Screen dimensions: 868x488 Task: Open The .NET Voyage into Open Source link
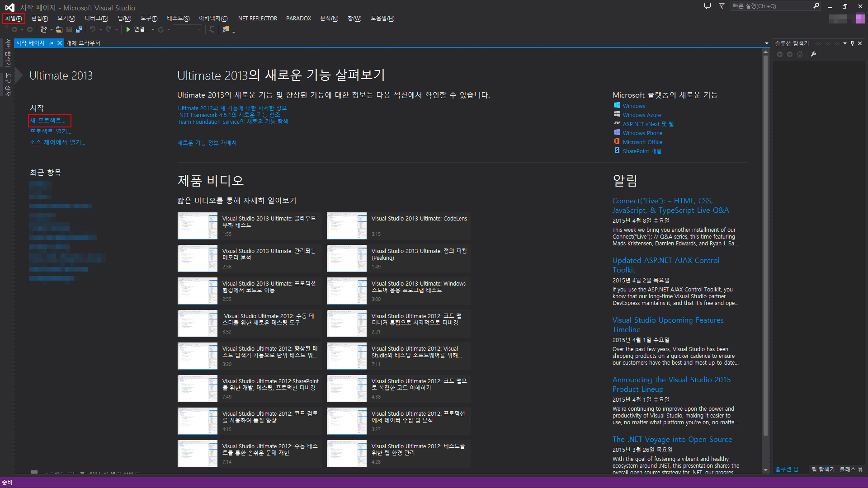[x=672, y=439]
